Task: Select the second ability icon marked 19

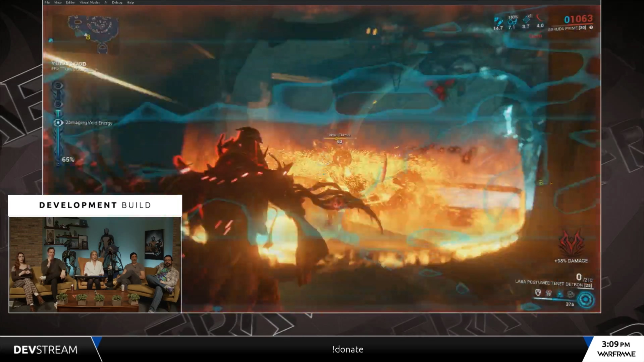Action: (549, 293)
